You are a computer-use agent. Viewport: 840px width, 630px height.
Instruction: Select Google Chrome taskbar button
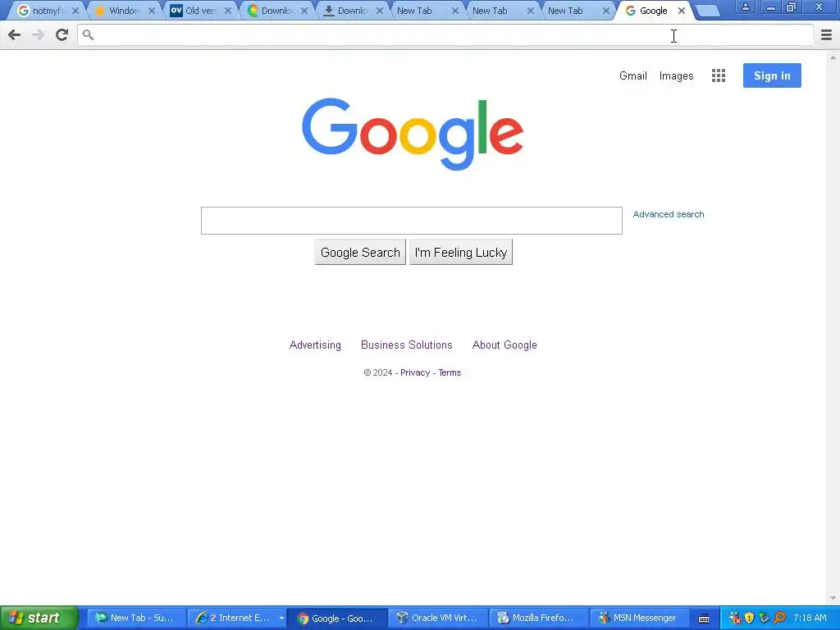tap(337, 619)
